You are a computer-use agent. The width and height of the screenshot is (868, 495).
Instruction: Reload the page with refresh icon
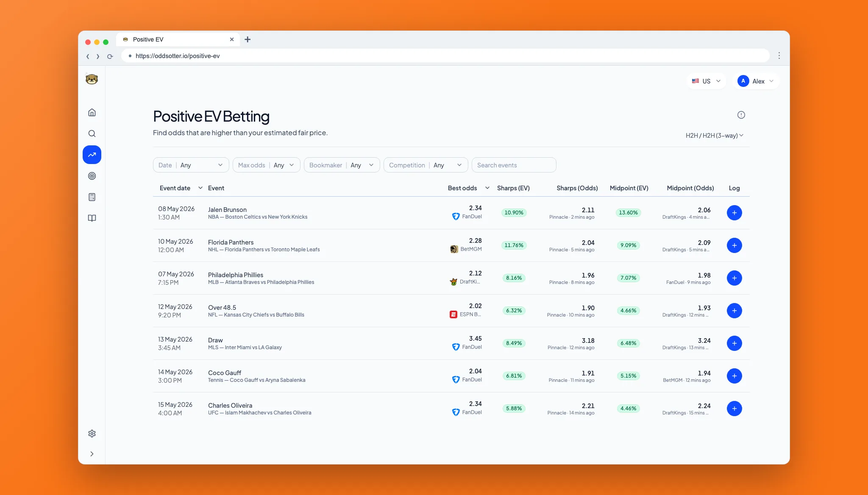click(x=110, y=56)
